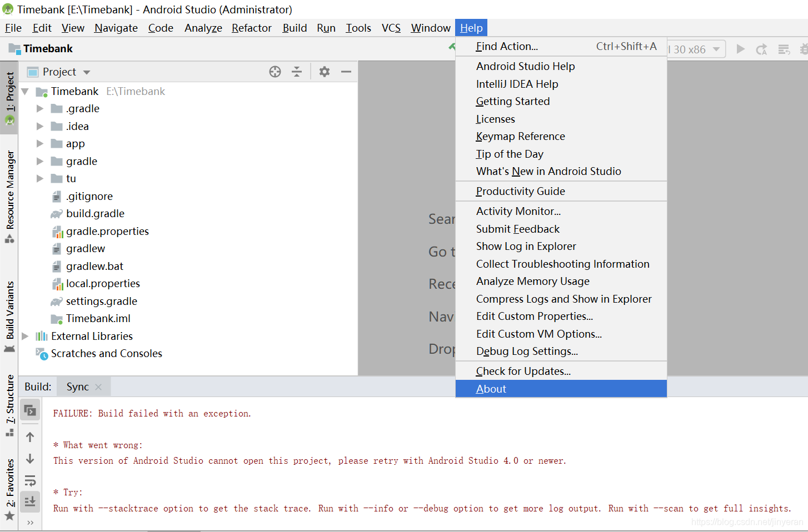This screenshot has width=808, height=532.
Task: Toggle scroll to end in the Build output
Action: 30,501
